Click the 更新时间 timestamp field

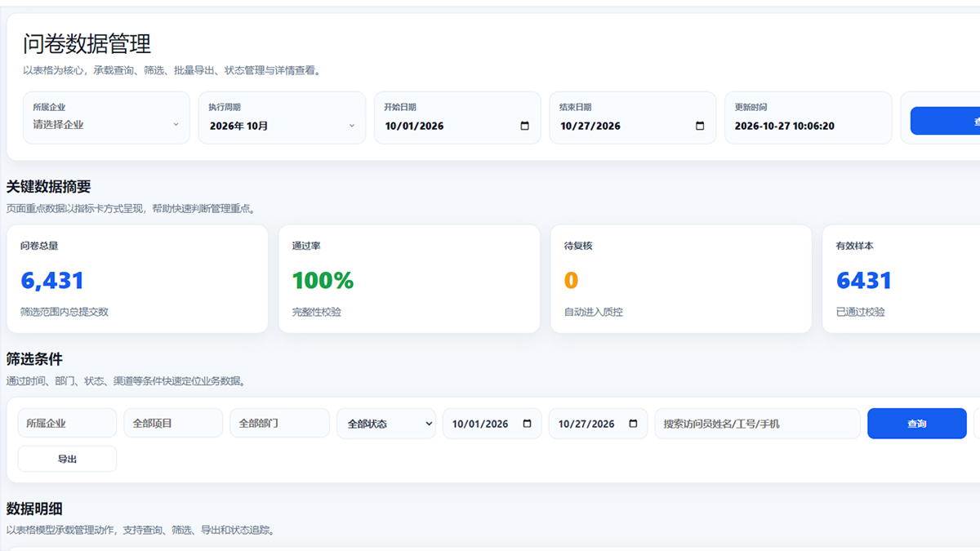(x=808, y=126)
